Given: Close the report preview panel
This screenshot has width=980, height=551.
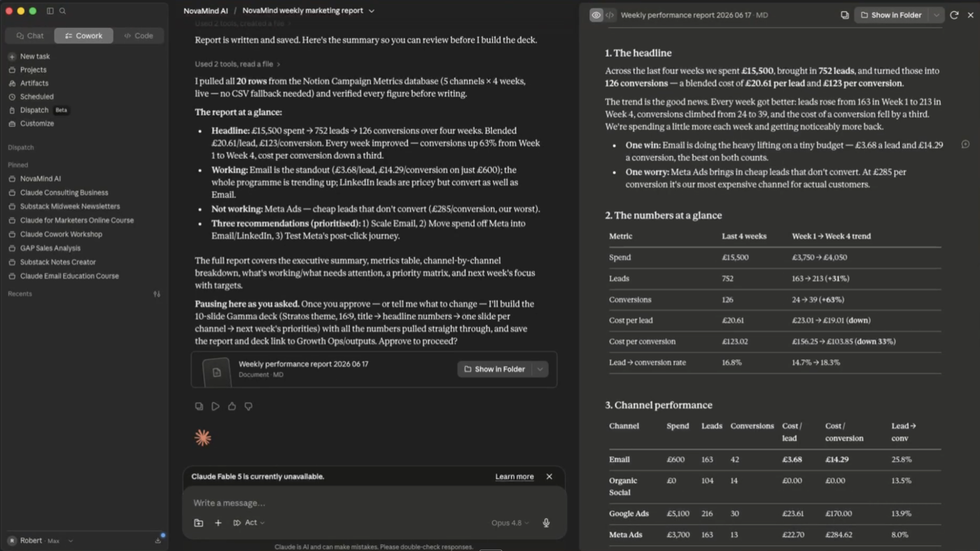Looking at the screenshot, I should [970, 15].
